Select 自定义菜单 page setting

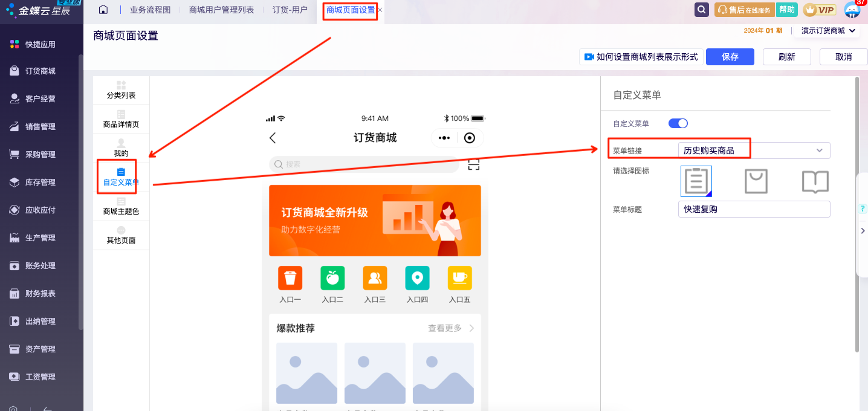tap(121, 177)
